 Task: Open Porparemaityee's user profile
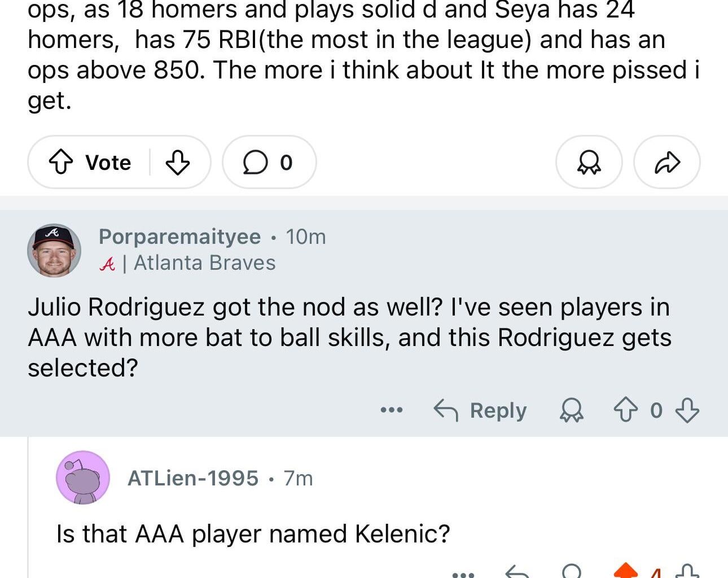tap(178, 237)
